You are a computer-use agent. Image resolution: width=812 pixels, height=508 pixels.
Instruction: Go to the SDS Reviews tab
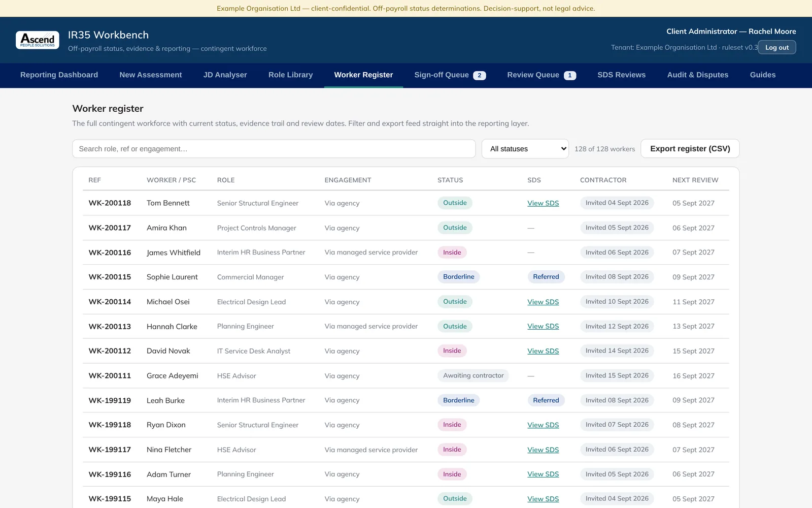[x=622, y=75]
